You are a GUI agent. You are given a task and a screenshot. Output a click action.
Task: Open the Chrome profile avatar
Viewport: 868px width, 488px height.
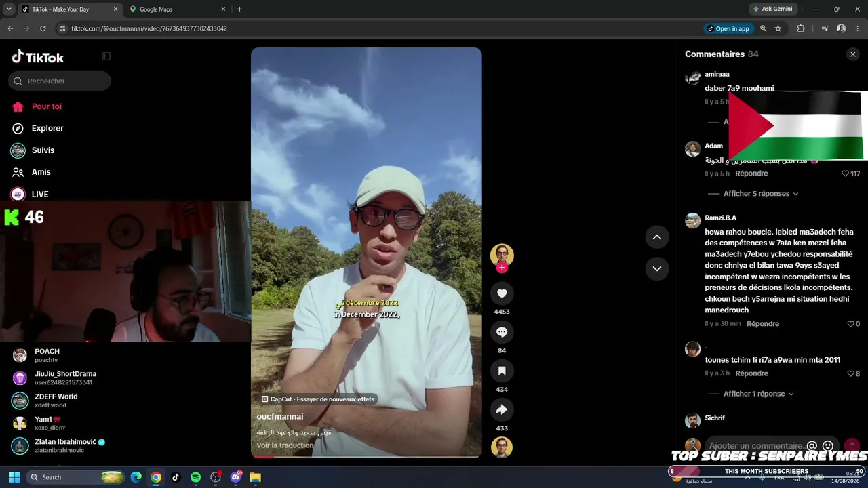(842, 28)
